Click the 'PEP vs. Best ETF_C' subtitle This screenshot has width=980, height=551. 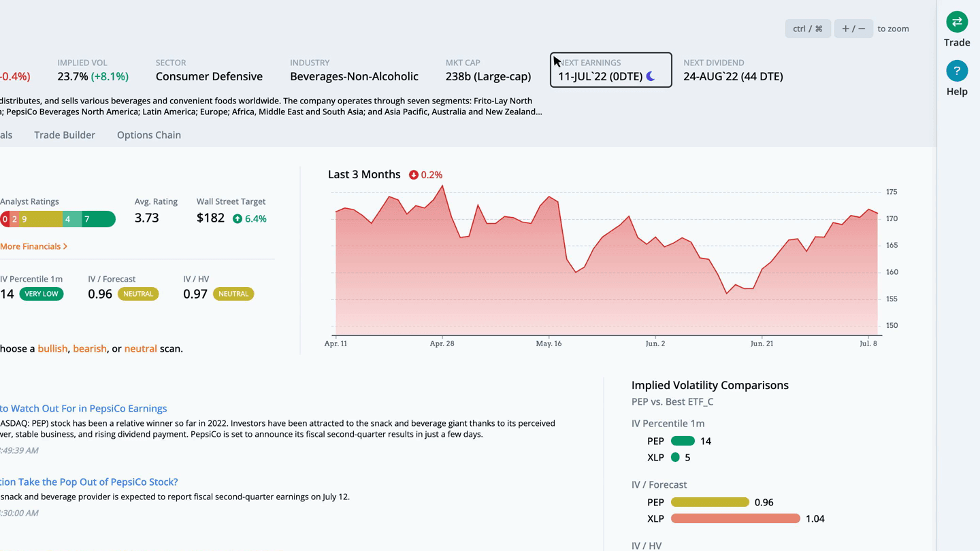[672, 401]
